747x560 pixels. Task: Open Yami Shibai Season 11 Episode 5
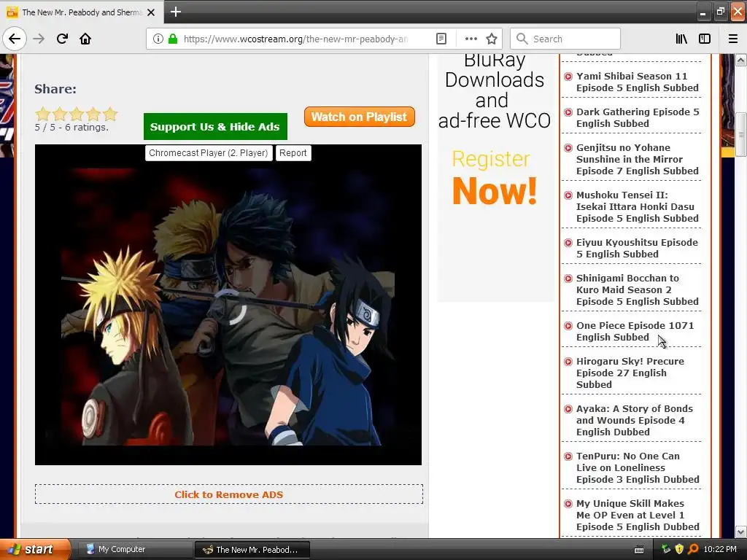pos(638,82)
